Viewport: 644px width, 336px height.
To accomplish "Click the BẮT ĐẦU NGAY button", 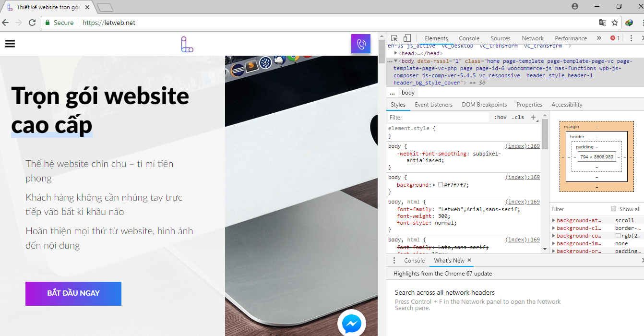I will [73, 293].
